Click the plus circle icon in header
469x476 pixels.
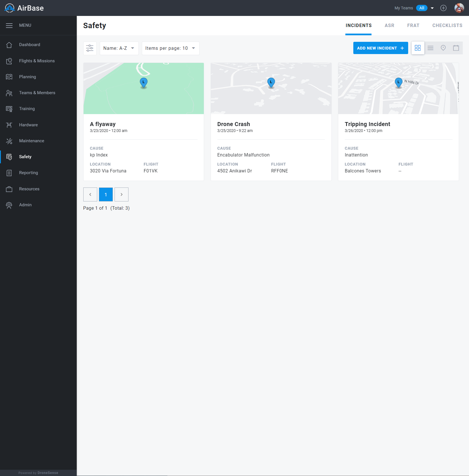pos(443,8)
